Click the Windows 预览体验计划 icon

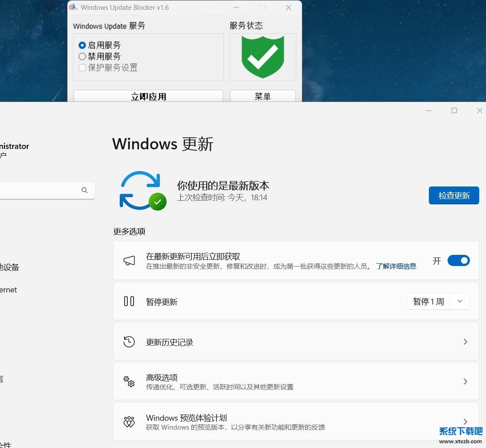pyautogui.click(x=129, y=421)
